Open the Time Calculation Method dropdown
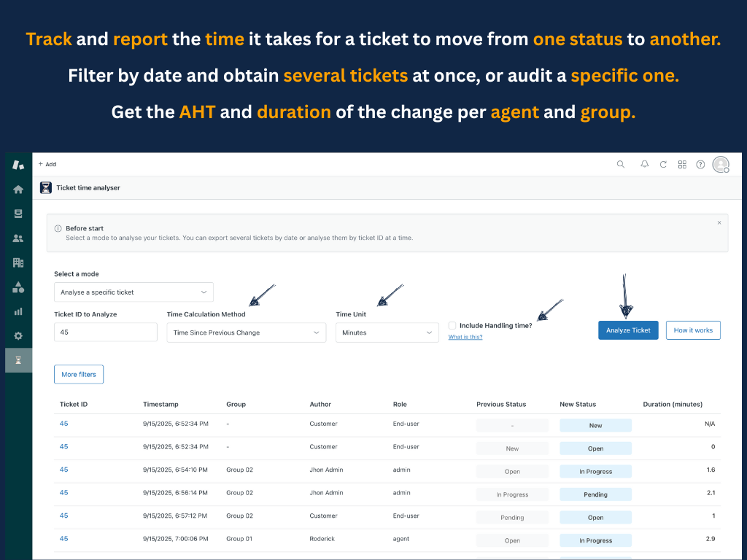 [247, 332]
